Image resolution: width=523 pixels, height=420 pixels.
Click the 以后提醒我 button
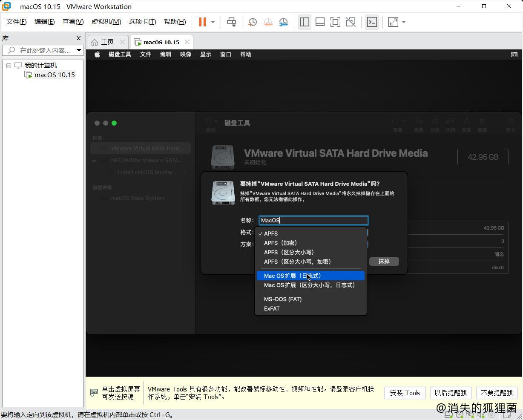point(451,393)
